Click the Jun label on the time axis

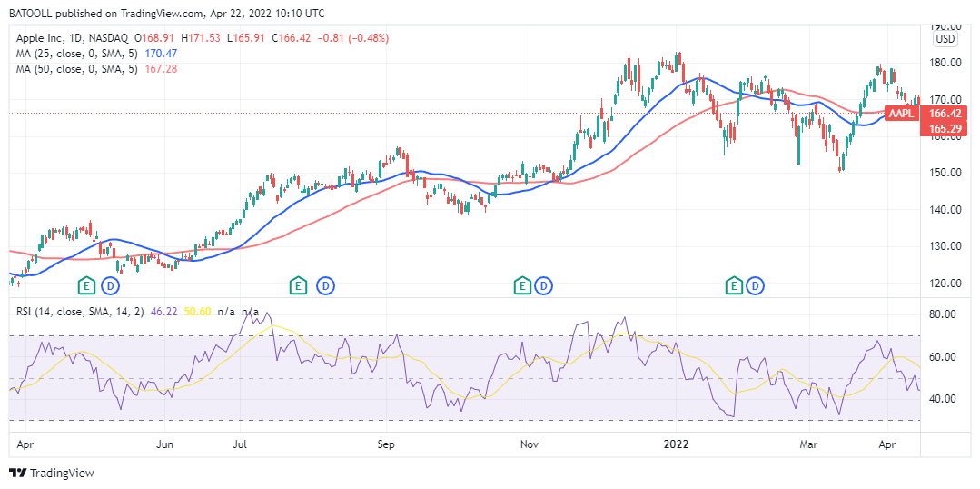[164, 445]
